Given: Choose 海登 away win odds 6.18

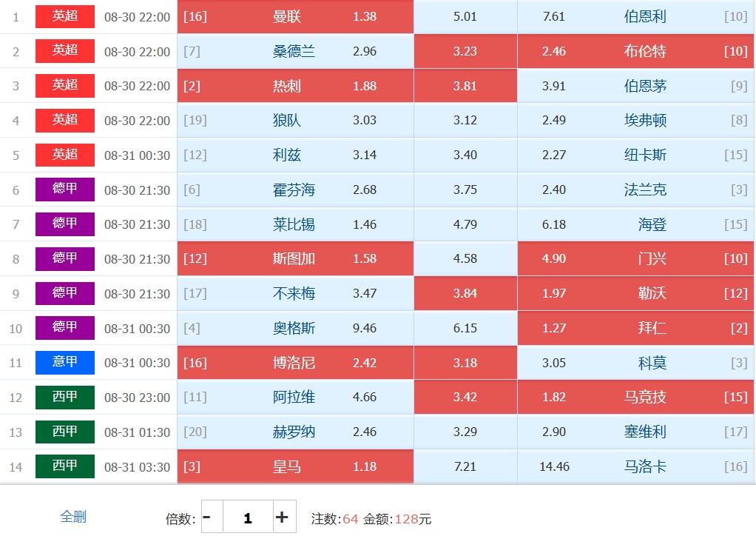Looking at the screenshot, I should tap(635, 224).
